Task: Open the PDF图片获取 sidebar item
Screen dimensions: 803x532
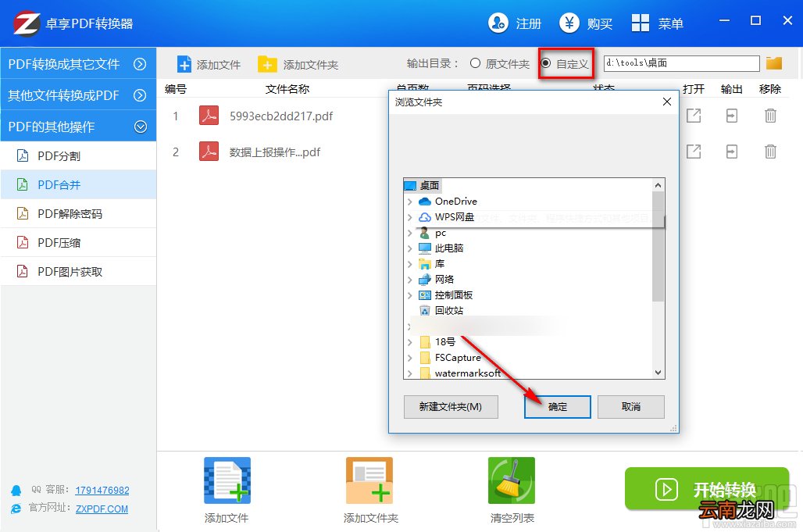Action: tap(78, 271)
